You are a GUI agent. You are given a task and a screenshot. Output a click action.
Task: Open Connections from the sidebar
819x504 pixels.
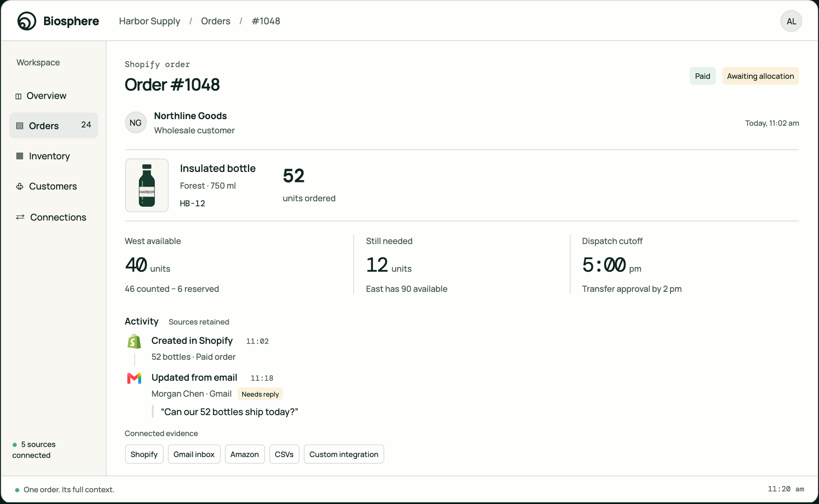[54, 217]
